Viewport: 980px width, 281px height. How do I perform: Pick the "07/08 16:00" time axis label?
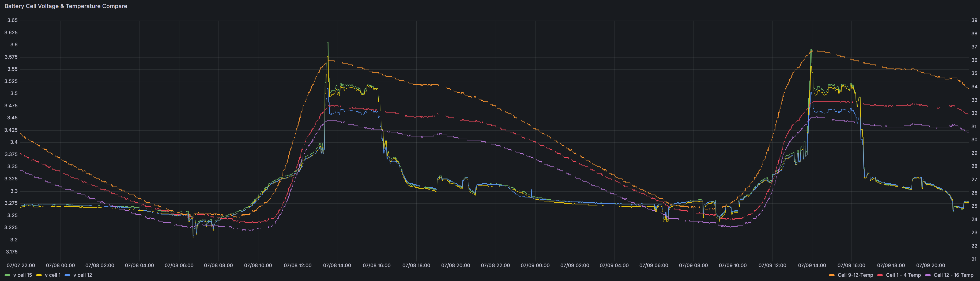pyautogui.click(x=377, y=265)
